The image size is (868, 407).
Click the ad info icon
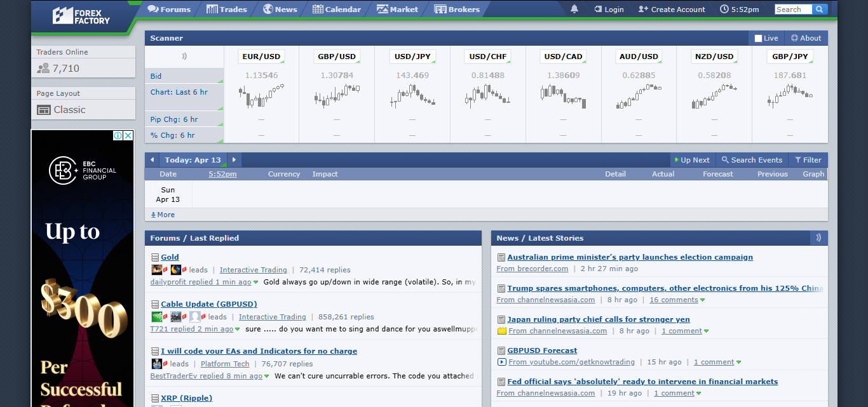tap(118, 135)
